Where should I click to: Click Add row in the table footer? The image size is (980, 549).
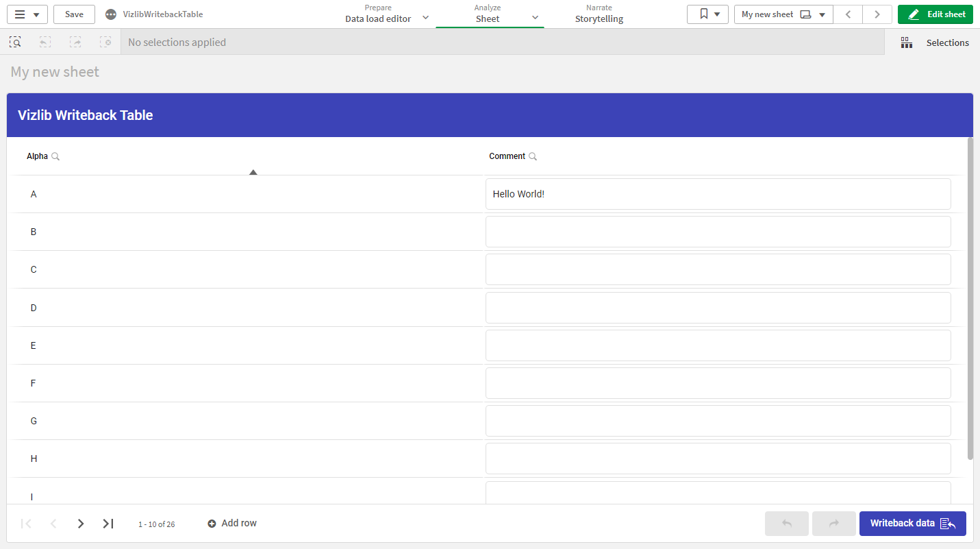click(x=232, y=524)
